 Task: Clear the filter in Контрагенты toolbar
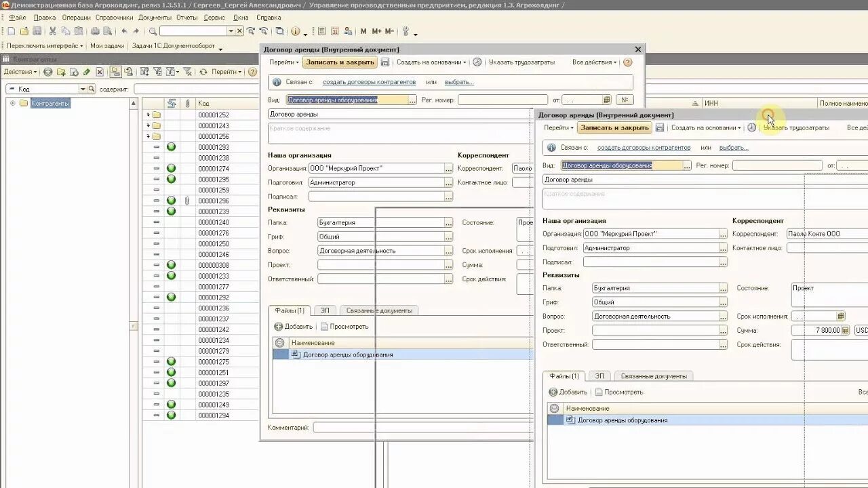pos(186,72)
